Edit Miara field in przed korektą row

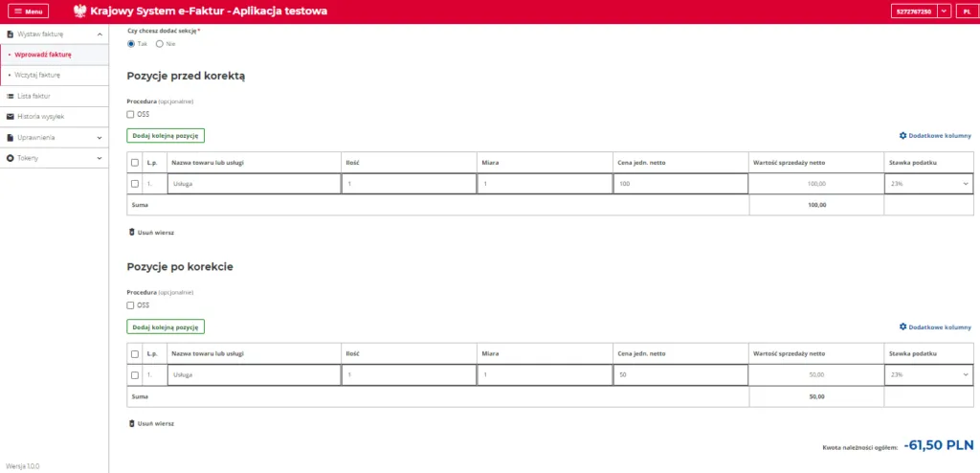click(x=545, y=184)
